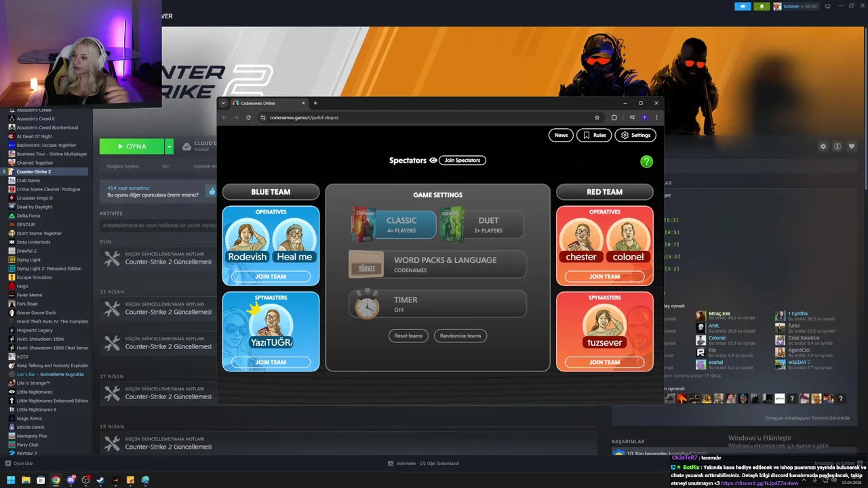Click Join Spectators
868x488 pixels.
pyautogui.click(x=463, y=160)
